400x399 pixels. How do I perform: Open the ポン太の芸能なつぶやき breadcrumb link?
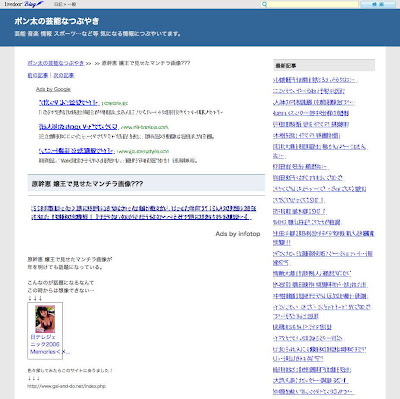[56, 63]
